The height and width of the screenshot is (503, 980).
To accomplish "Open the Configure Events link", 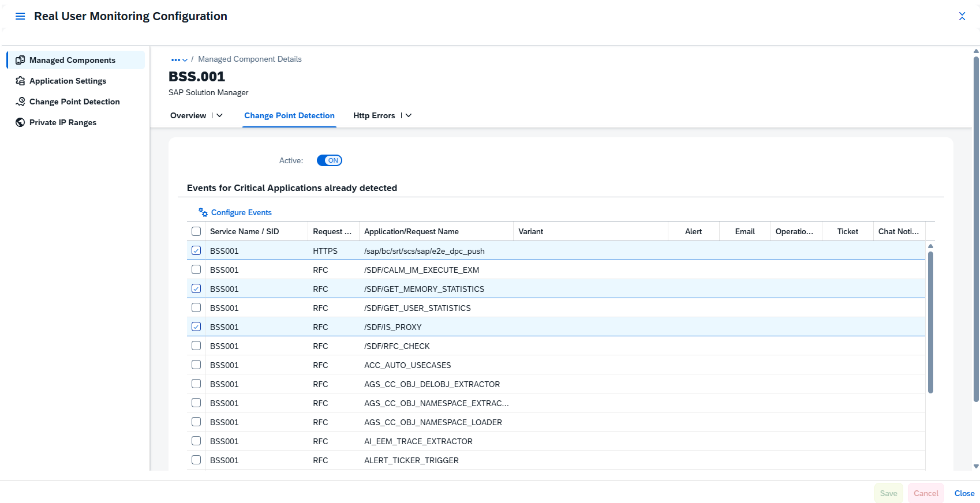I will click(x=241, y=212).
